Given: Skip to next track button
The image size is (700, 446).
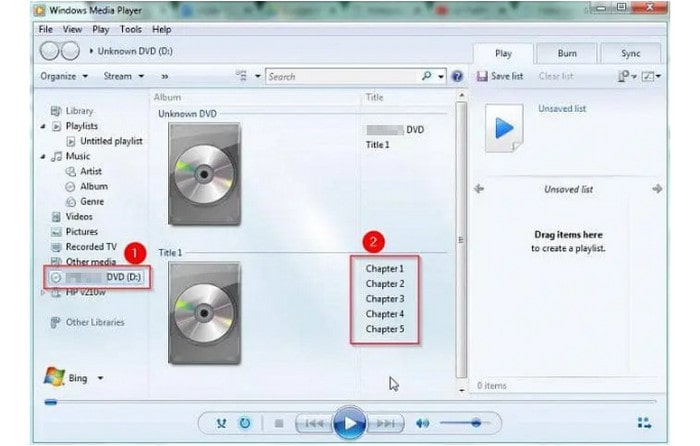Looking at the screenshot, I should click(x=387, y=423).
